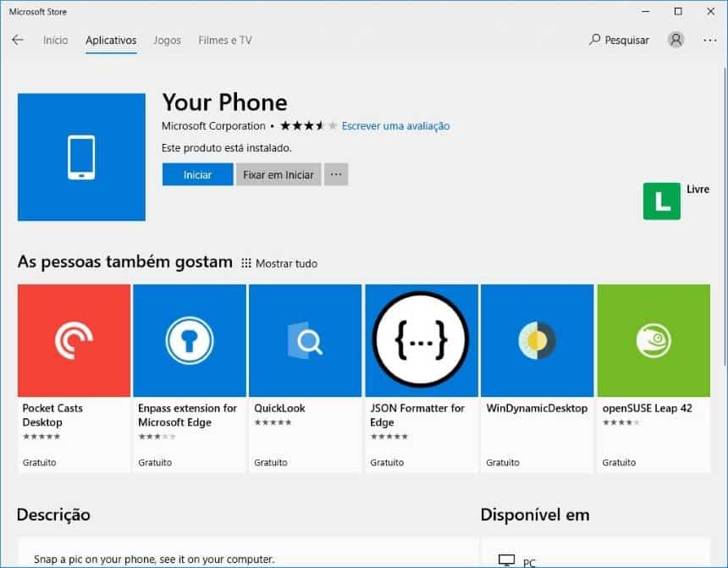Click Gratuito price under Pocket Casts Desktop
This screenshot has height=568, width=728.
pos(40,462)
